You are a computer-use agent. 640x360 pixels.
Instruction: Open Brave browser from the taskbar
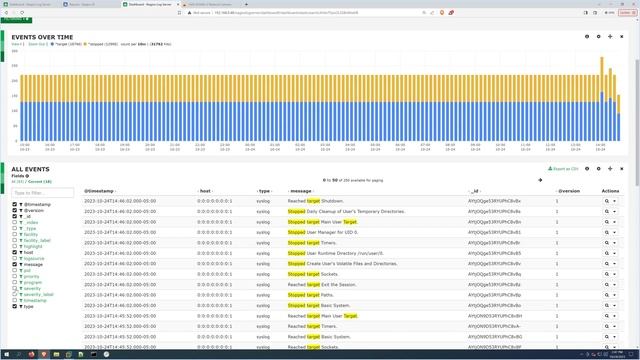tap(44, 354)
